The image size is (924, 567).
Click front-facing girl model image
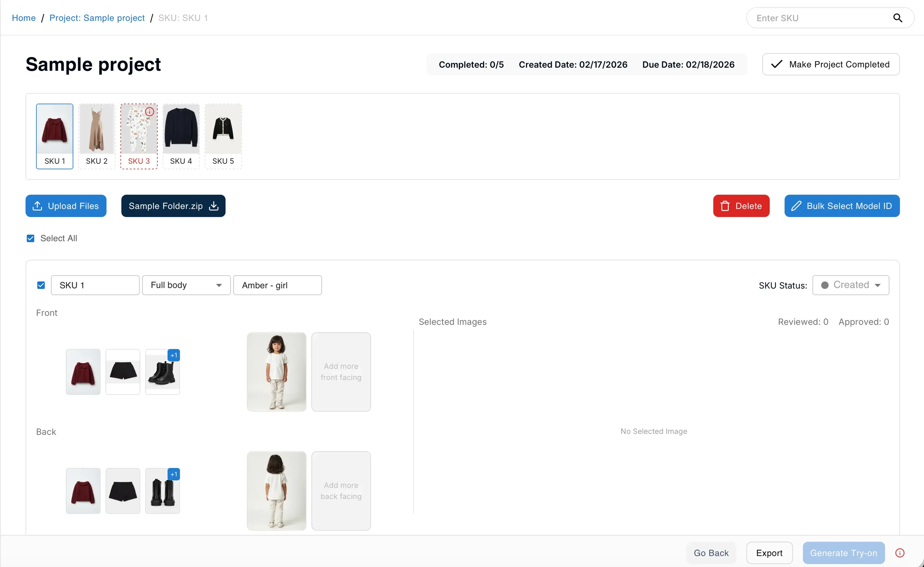click(x=276, y=372)
